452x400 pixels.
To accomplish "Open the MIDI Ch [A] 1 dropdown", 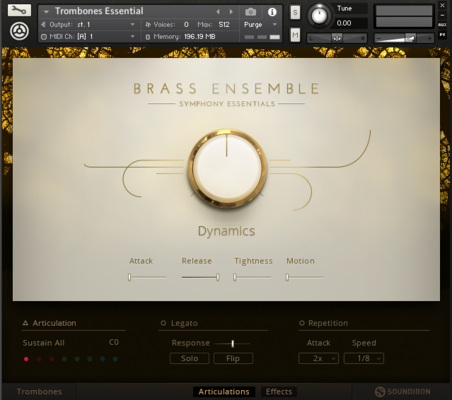I will (x=132, y=37).
